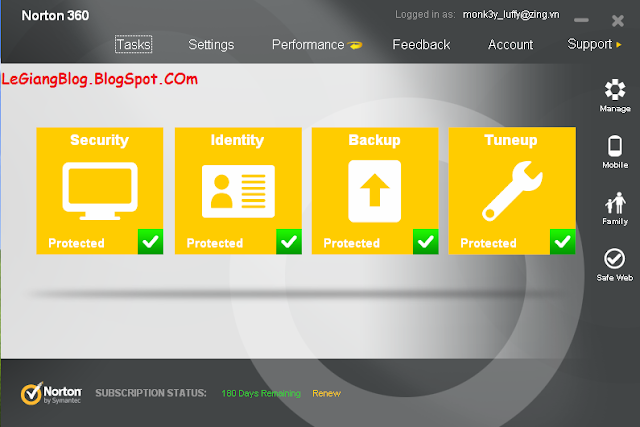640x427 pixels.
Task: Click the green checkmark on Tuneup tile
Action: (x=562, y=242)
